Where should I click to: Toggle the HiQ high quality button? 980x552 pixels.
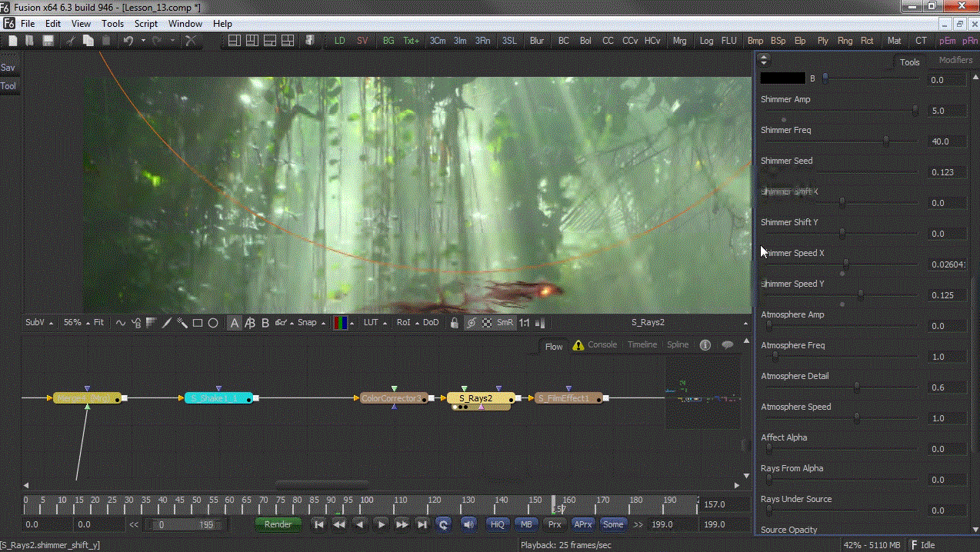click(497, 524)
